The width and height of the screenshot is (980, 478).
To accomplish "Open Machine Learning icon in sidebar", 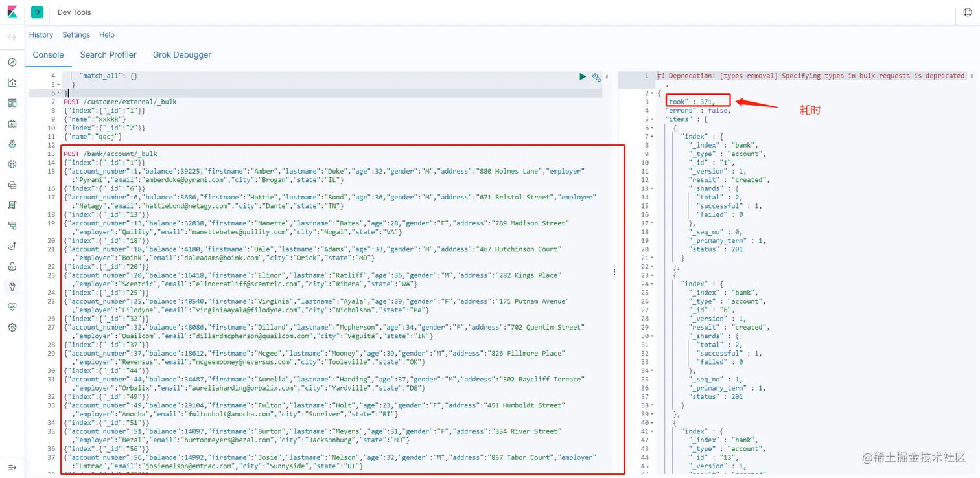I will coord(12,165).
